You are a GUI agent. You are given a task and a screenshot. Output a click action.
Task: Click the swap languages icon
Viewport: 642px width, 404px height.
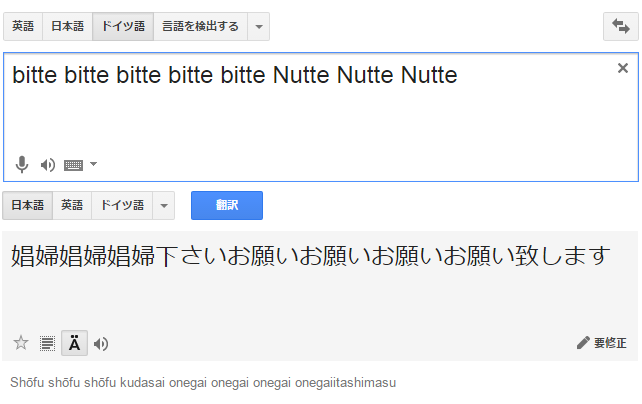[621, 27]
